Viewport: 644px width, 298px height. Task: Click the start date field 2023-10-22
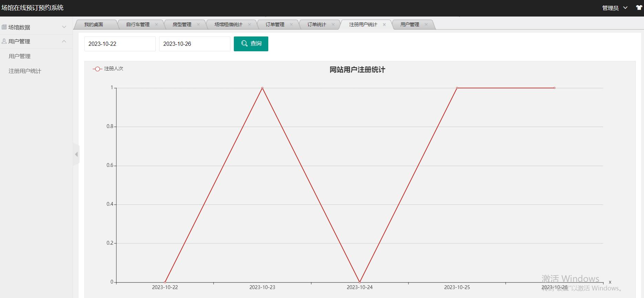[x=120, y=44]
